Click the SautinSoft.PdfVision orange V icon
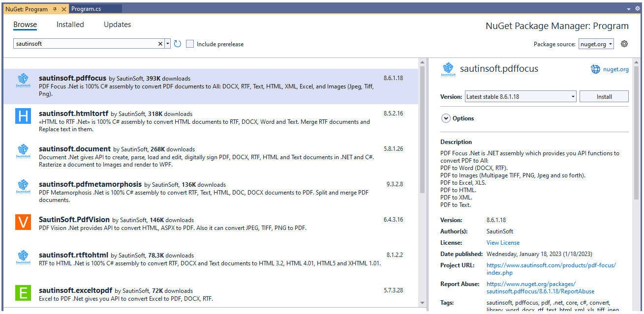The height and width of the screenshot is (314, 644). [x=23, y=222]
